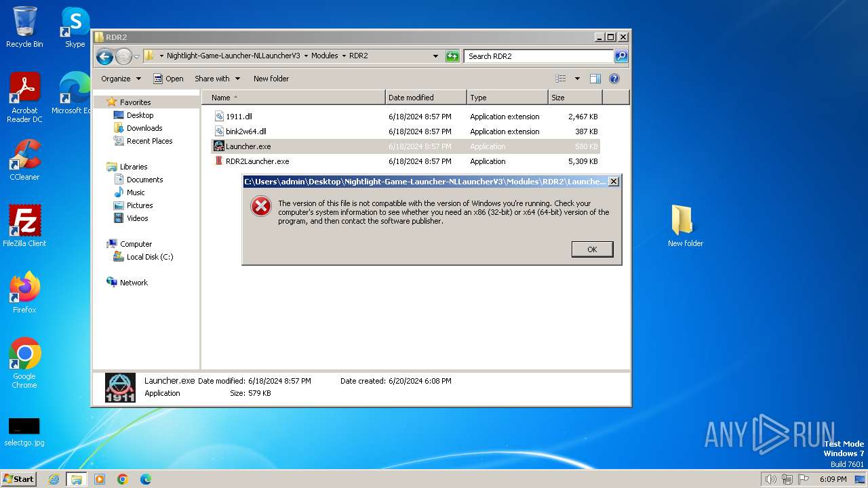Image resolution: width=868 pixels, height=488 pixels.
Task: Sort by the Name column header
Action: click(x=294, y=98)
